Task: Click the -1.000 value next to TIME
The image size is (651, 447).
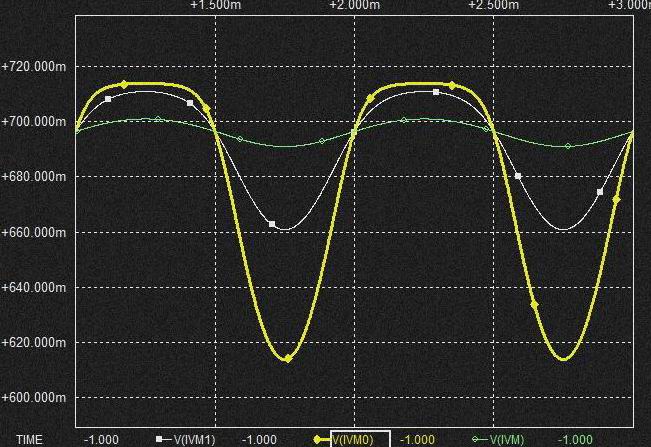Action: 101,439
